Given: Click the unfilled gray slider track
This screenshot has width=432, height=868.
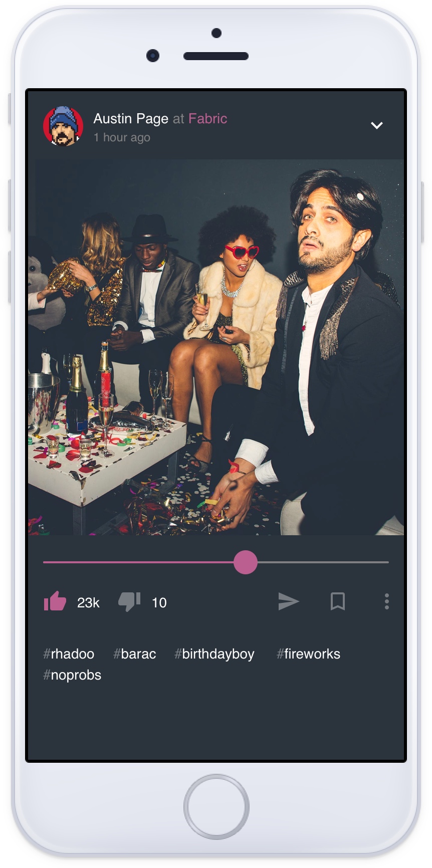Looking at the screenshot, I should coord(323,562).
